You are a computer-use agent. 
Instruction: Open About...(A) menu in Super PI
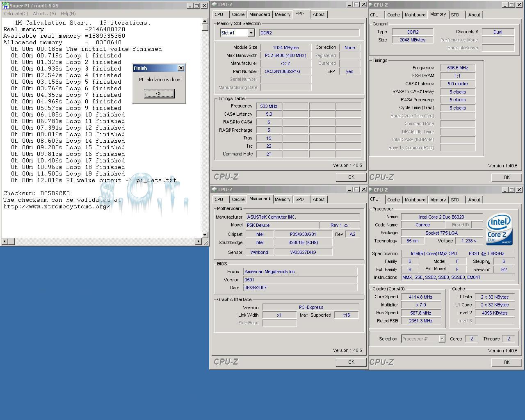[x=44, y=14]
